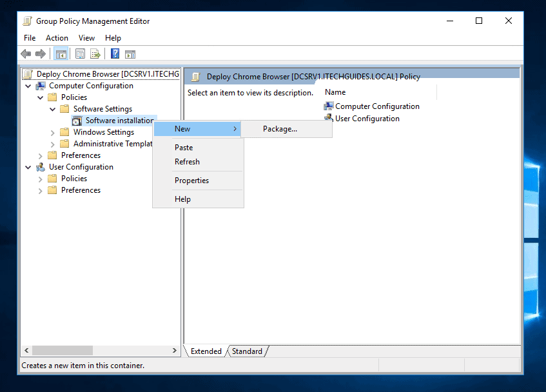This screenshot has width=546, height=392.
Task: Click the Windows Settings folder icon
Action: (x=64, y=132)
